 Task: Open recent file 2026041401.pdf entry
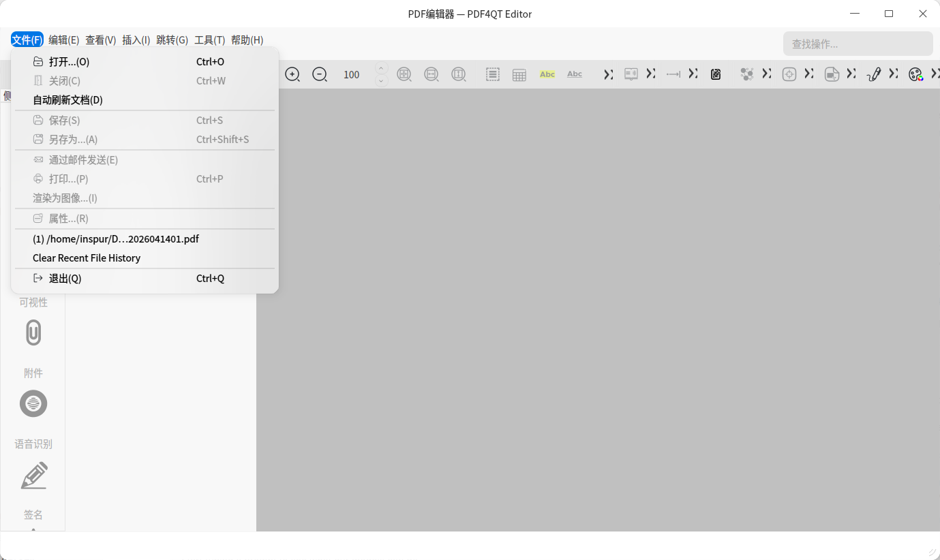116,239
